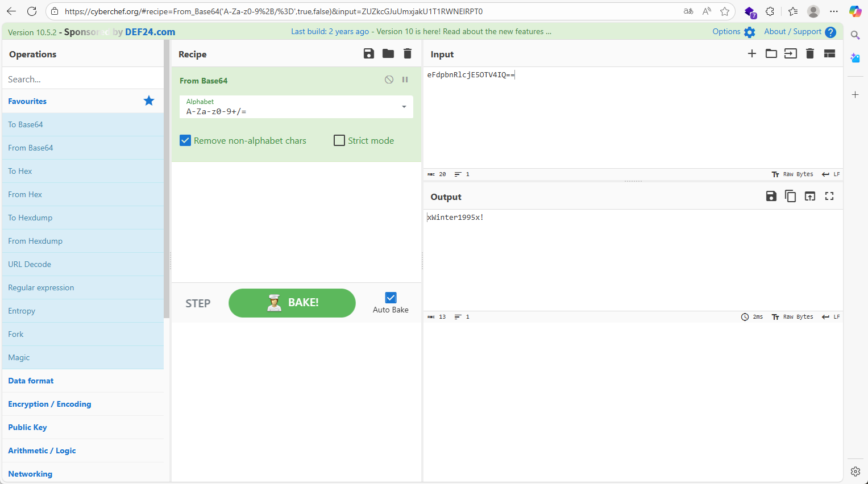The width and height of the screenshot is (868, 484).
Task: Click the Favourites star icon
Action: [x=149, y=101]
